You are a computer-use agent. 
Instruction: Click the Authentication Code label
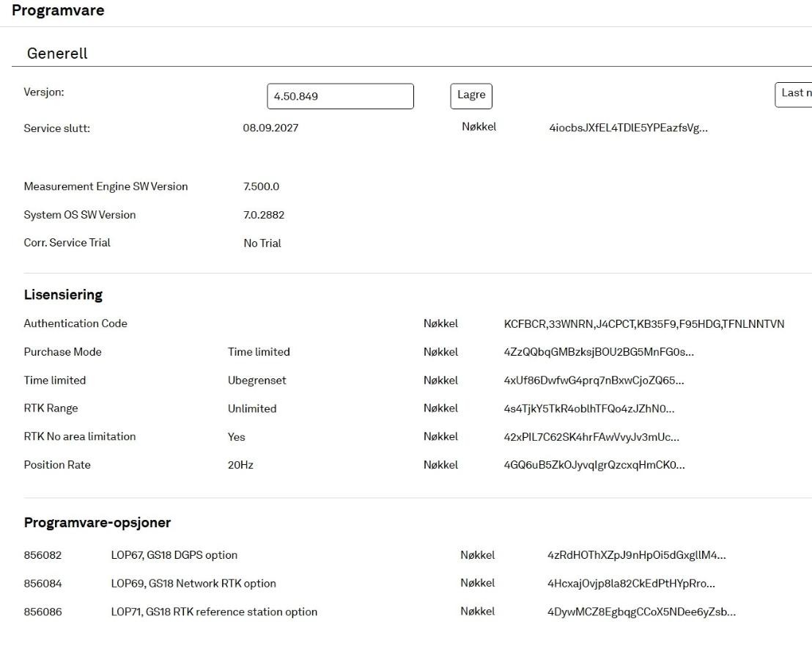(75, 323)
